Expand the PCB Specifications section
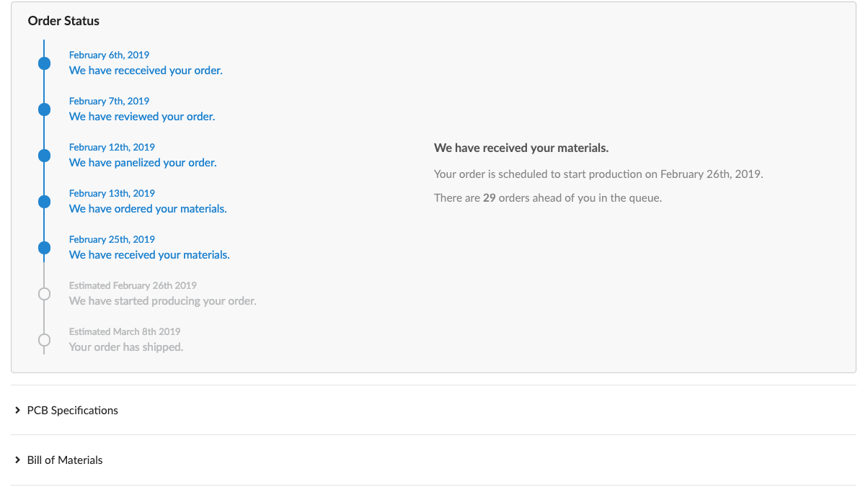This screenshot has height=487, width=868. (x=71, y=410)
